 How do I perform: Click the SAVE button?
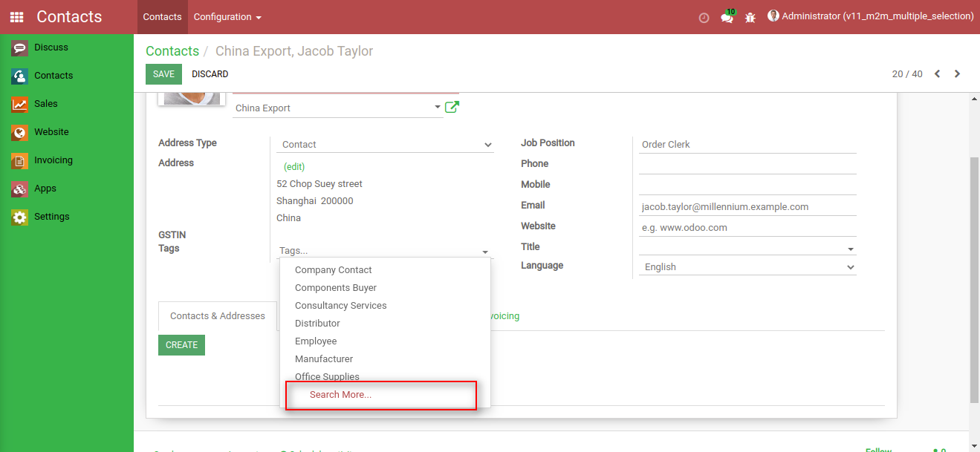163,74
